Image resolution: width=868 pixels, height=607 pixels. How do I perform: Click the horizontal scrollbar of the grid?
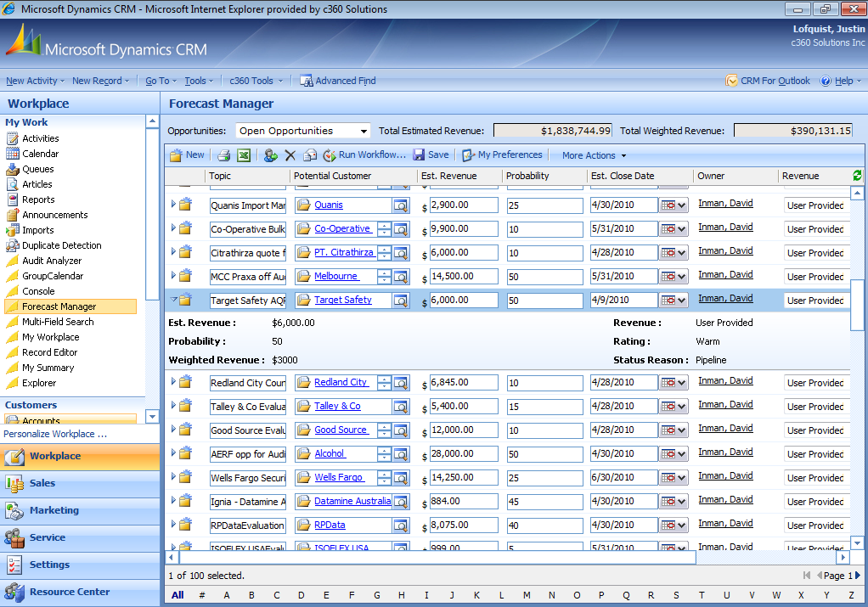[x=437, y=557]
